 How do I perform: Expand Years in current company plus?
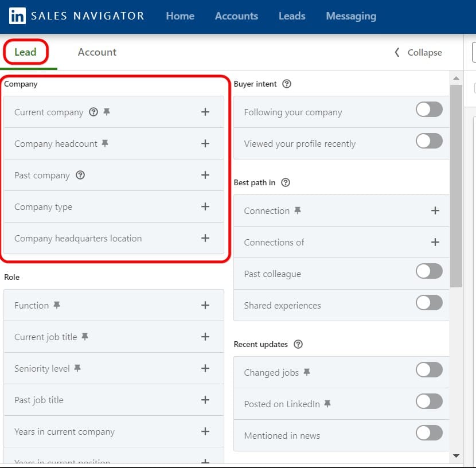point(205,431)
